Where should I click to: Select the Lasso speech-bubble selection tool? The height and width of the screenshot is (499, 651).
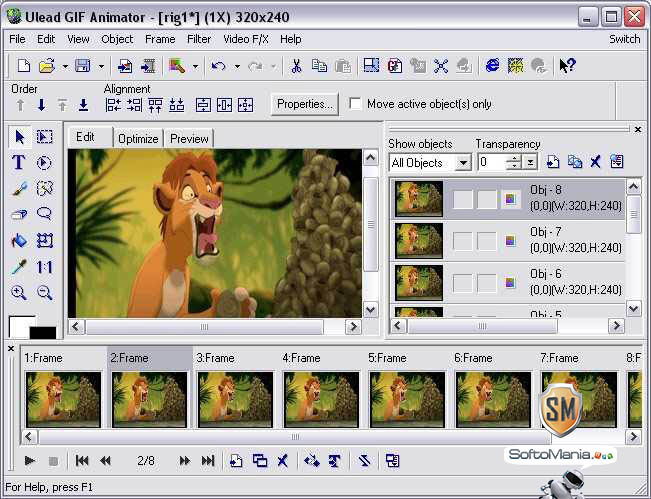click(44, 214)
